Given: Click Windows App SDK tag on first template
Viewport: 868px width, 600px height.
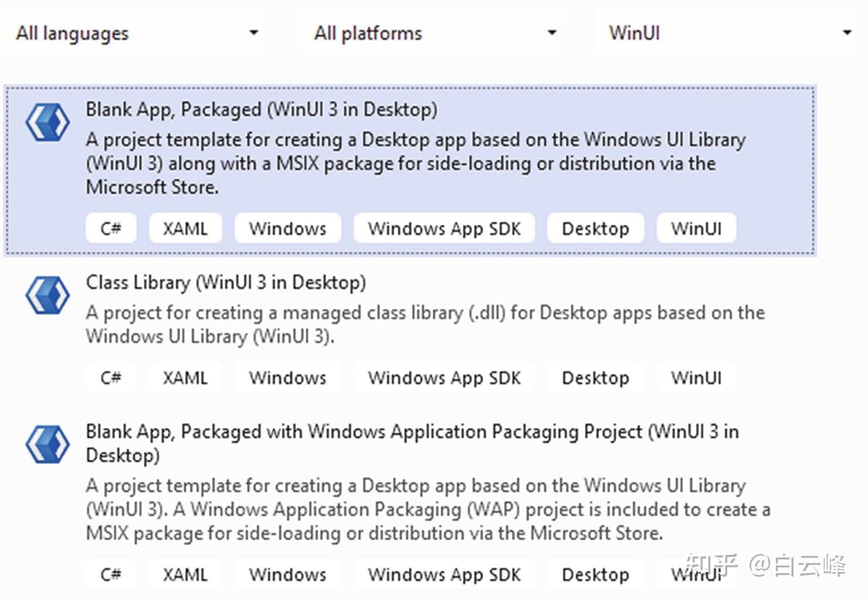Looking at the screenshot, I should coord(444,229).
